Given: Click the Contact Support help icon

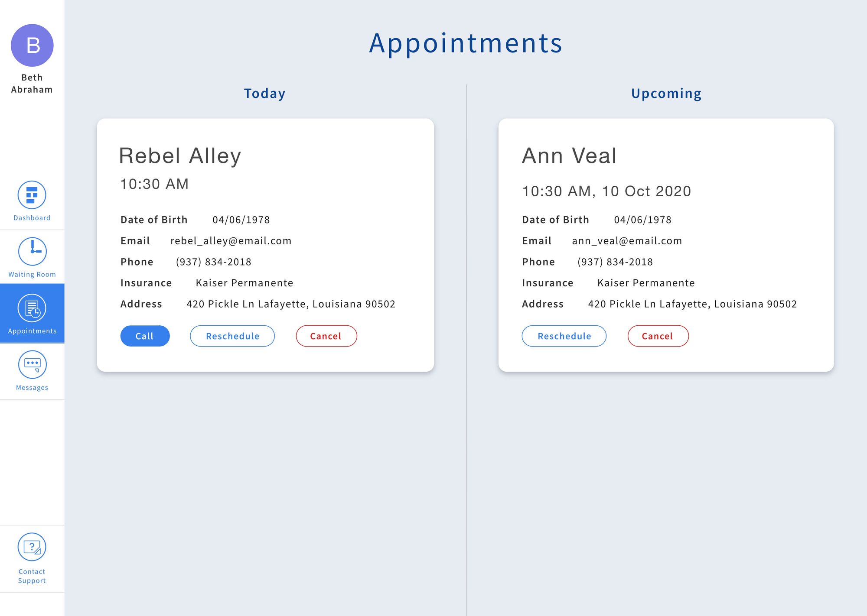Looking at the screenshot, I should pyautogui.click(x=32, y=547).
